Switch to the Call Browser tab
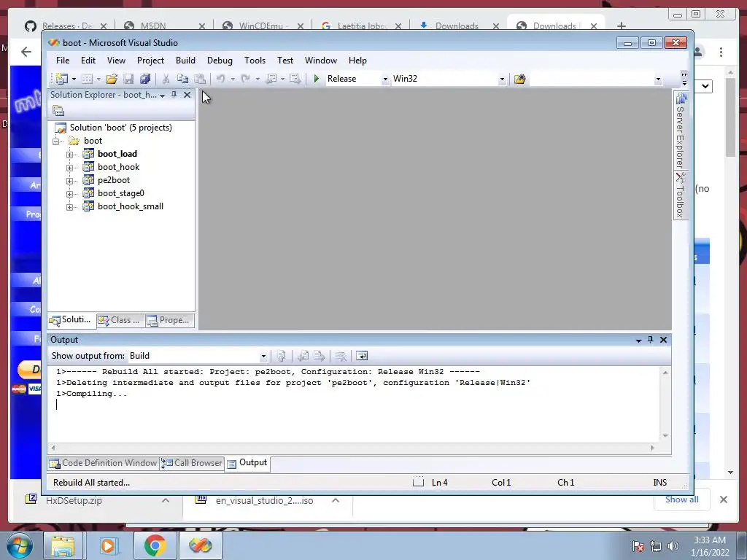This screenshot has width=747, height=560. (x=192, y=463)
